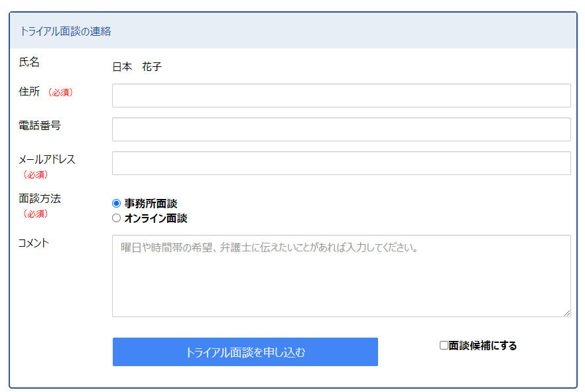
Task: Enable the 面談候補にする checkbox
Action: coord(444,346)
